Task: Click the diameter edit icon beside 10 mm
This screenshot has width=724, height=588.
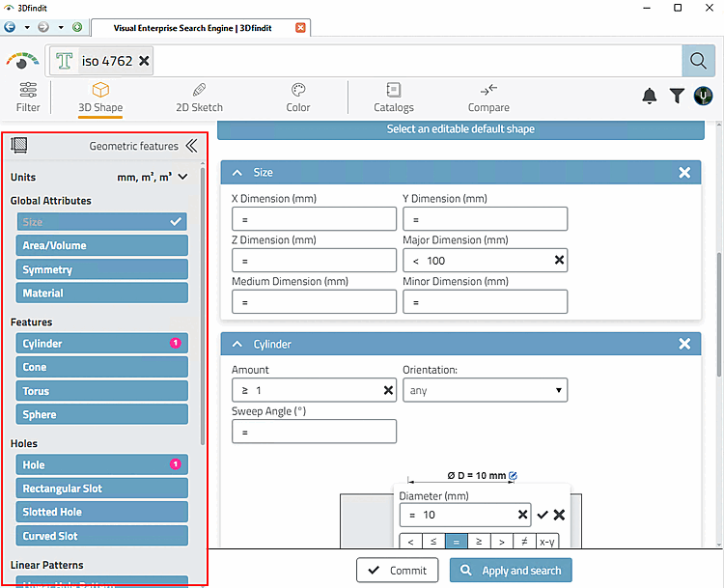Action: tap(513, 475)
